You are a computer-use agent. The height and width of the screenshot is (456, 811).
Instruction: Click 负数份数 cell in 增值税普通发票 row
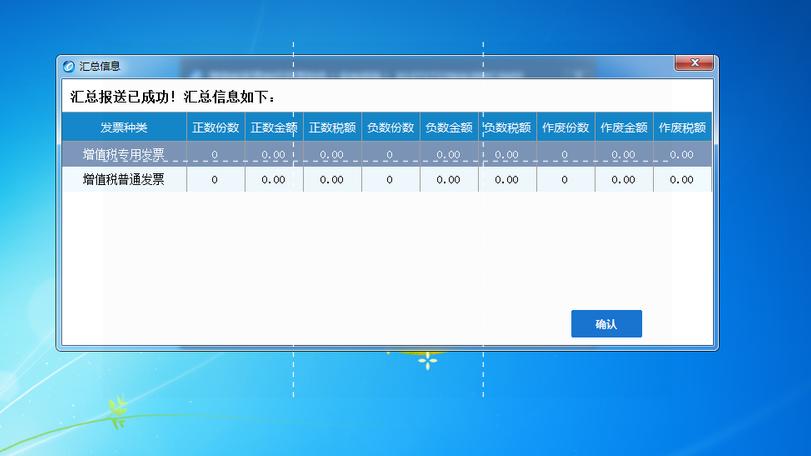pyautogui.click(x=391, y=179)
